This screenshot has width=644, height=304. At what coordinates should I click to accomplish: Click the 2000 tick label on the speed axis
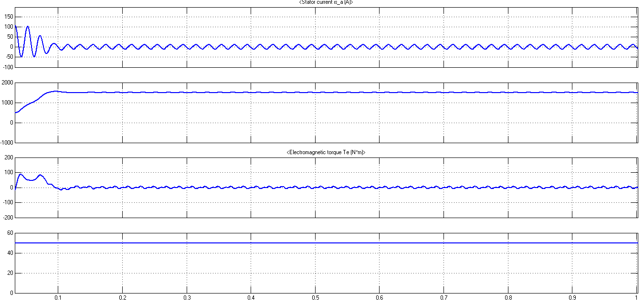pyautogui.click(x=7, y=82)
